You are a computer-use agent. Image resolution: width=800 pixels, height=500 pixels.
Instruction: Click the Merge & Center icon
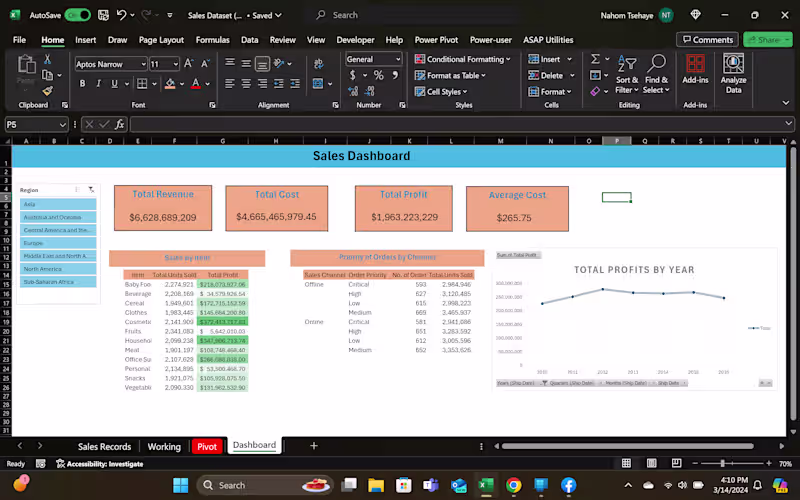coord(318,84)
